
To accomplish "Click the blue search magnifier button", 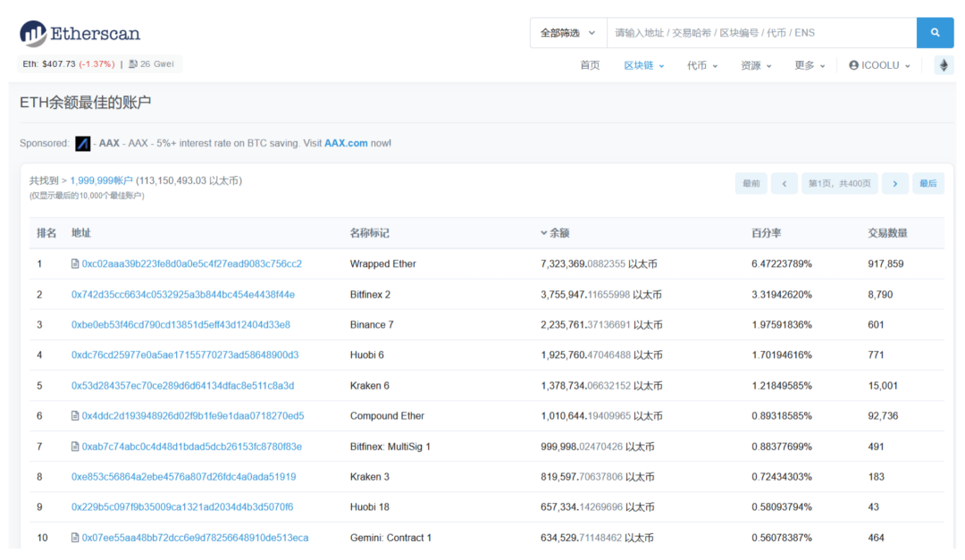I will pyautogui.click(x=935, y=33).
